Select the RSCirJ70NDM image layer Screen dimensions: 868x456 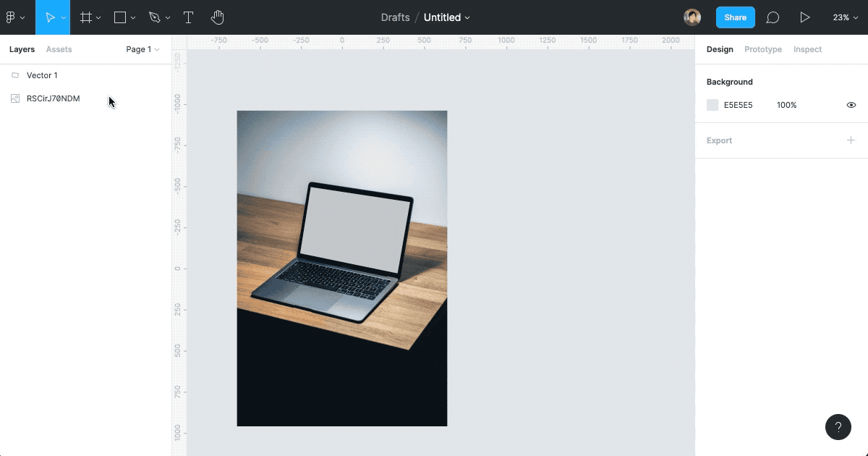pos(53,98)
